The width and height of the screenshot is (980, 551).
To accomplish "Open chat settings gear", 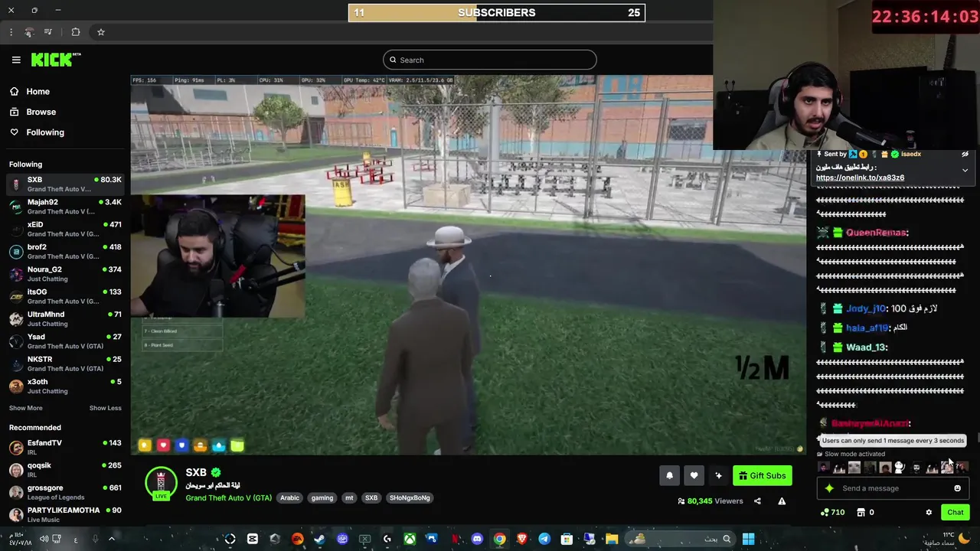I will (929, 512).
